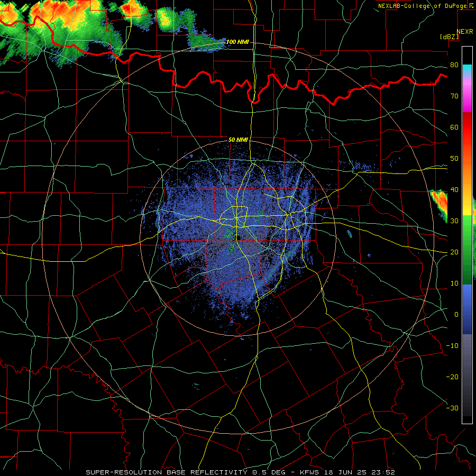Click the 40 value on the dBZ scale

point(454,190)
